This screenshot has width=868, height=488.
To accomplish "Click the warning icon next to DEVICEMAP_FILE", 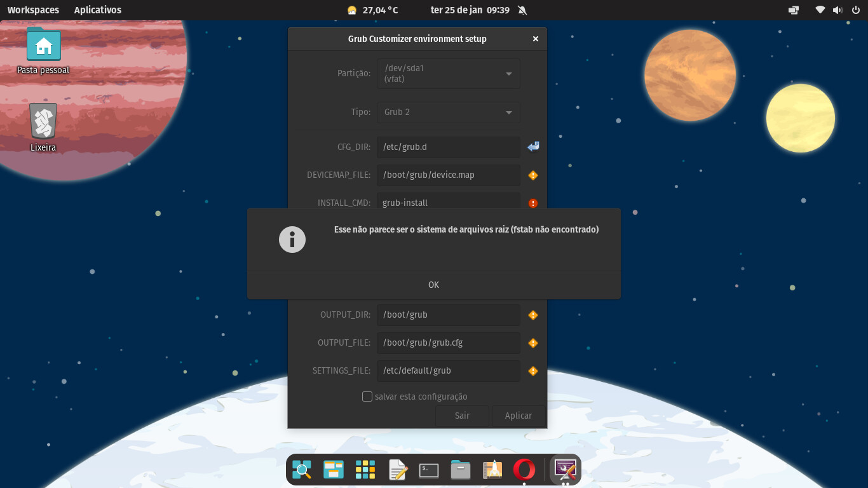I will [x=533, y=175].
